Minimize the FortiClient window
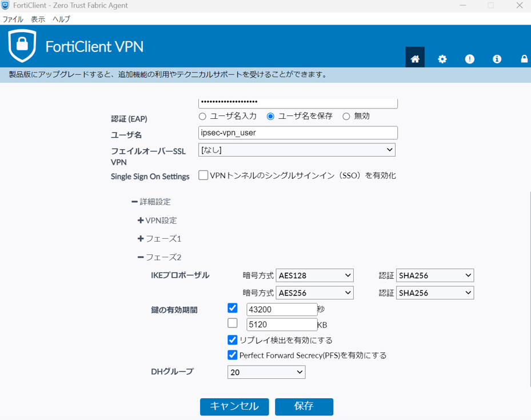 [x=463, y=5]
